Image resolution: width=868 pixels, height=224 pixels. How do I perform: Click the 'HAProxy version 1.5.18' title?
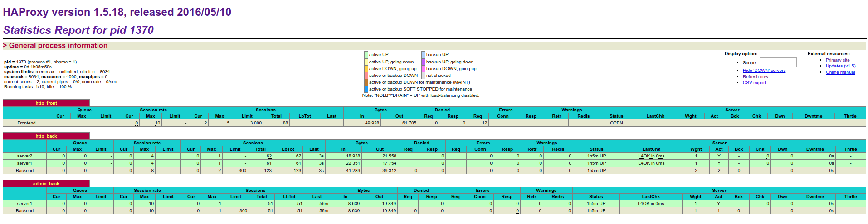pyautogui.click(x=117, y=12)
